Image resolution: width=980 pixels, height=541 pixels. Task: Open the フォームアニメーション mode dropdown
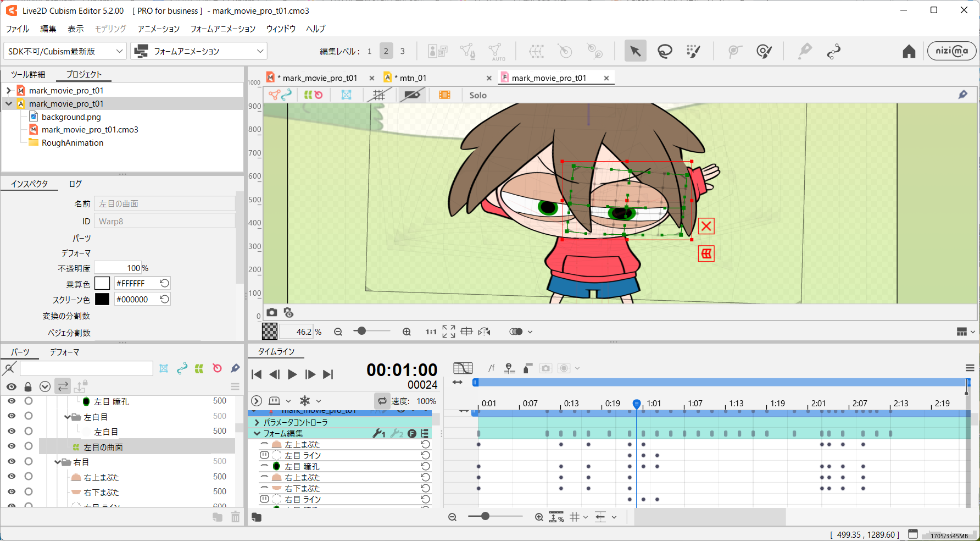point(199,51)
